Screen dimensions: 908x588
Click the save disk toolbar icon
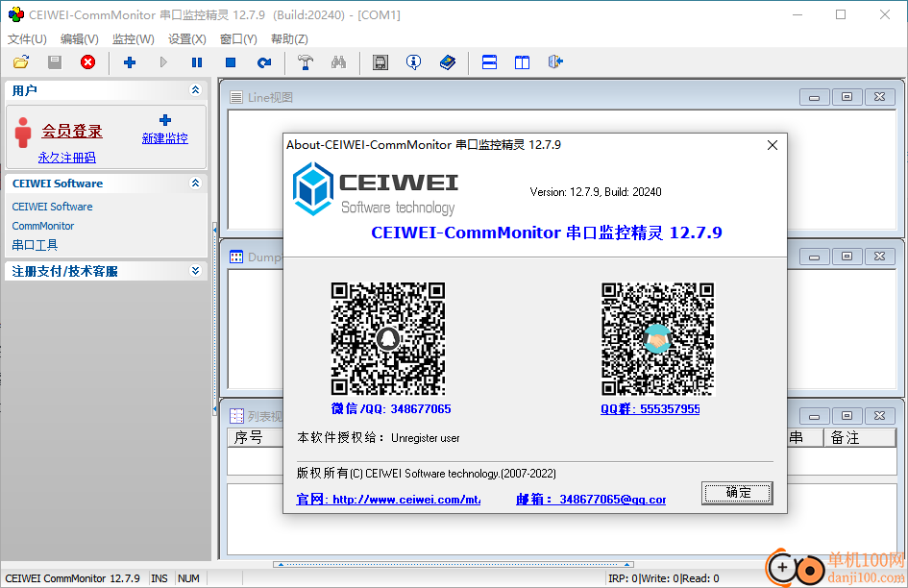point(55,62)
